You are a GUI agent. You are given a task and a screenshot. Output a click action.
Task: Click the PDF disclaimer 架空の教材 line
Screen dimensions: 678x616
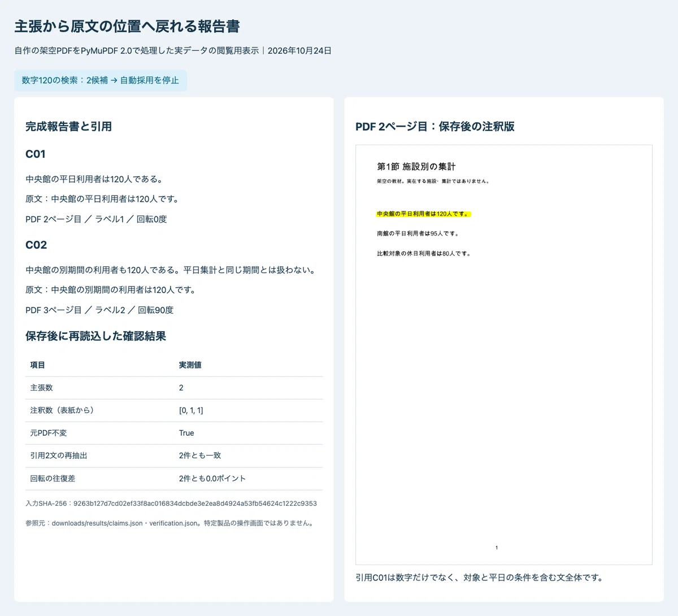click(433, 181)
